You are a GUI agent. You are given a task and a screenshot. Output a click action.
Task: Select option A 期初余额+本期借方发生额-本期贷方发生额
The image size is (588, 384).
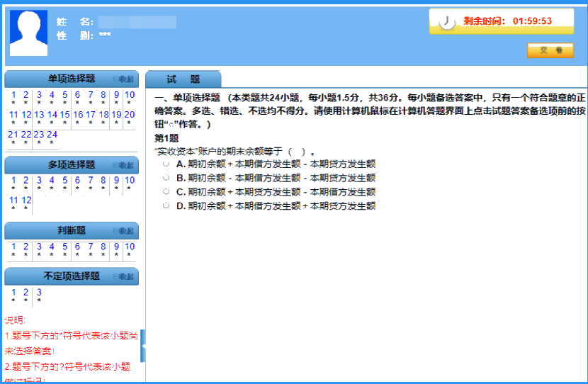[x=166, y=163]
